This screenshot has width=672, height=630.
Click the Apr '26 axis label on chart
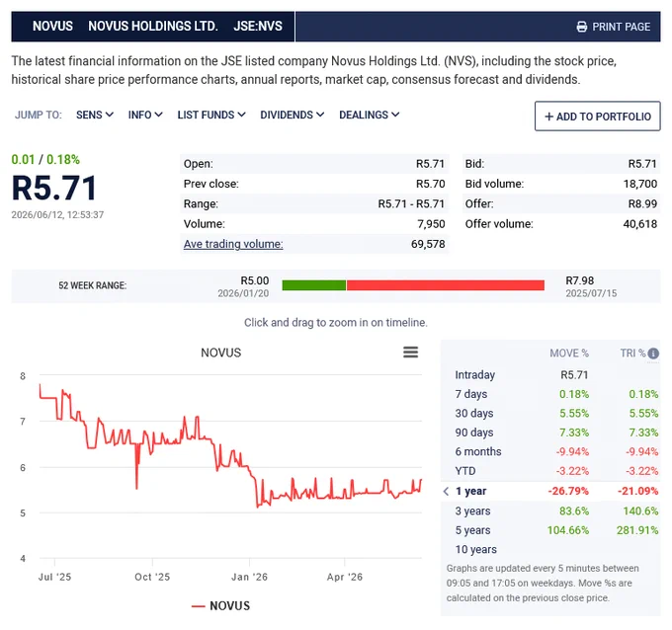[345, 577]
